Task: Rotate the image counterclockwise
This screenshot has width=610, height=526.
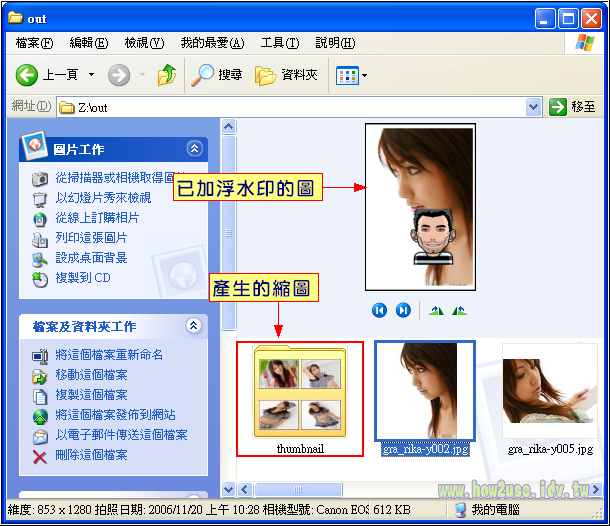Action: coord(459,310)
